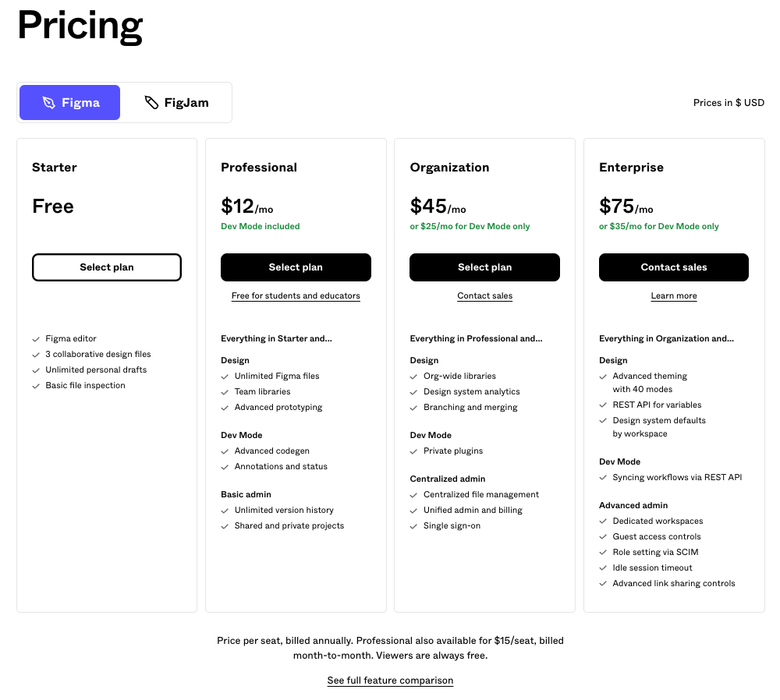Select plan for the Organization tier
The width and height of the screenshot is (780, 700).
[484, 267]
